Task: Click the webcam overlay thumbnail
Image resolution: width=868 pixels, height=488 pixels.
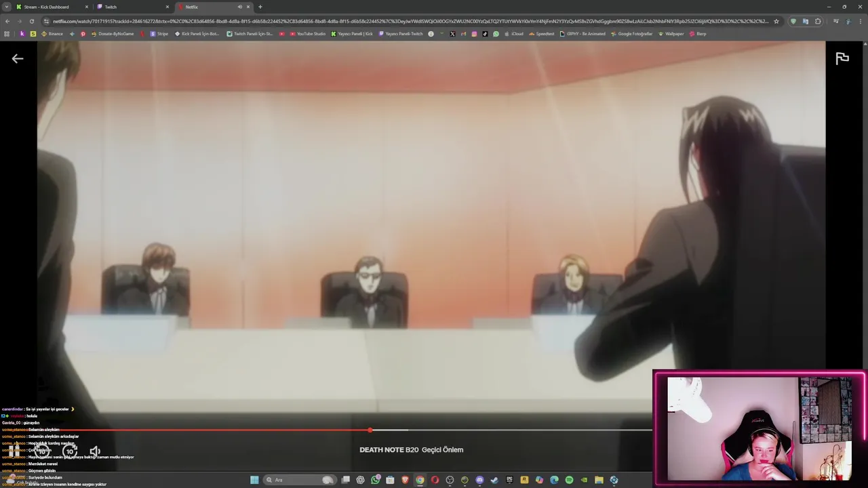Action: [x=759, y=428]
